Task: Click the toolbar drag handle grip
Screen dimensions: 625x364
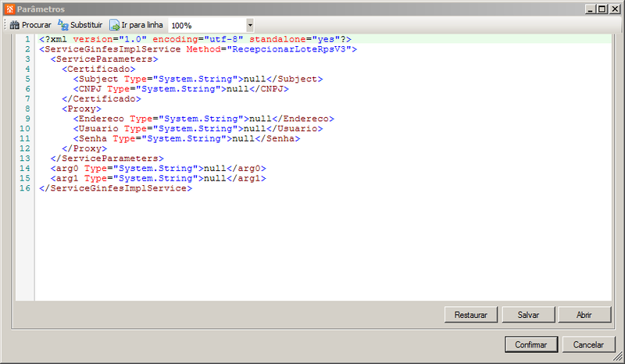Action: pyautogui.click(x=5, y=25)
